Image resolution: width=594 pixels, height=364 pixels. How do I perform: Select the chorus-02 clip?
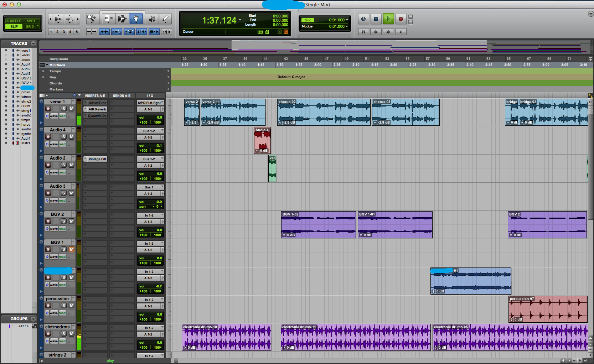pyautogui.click(x=324, y=112)
